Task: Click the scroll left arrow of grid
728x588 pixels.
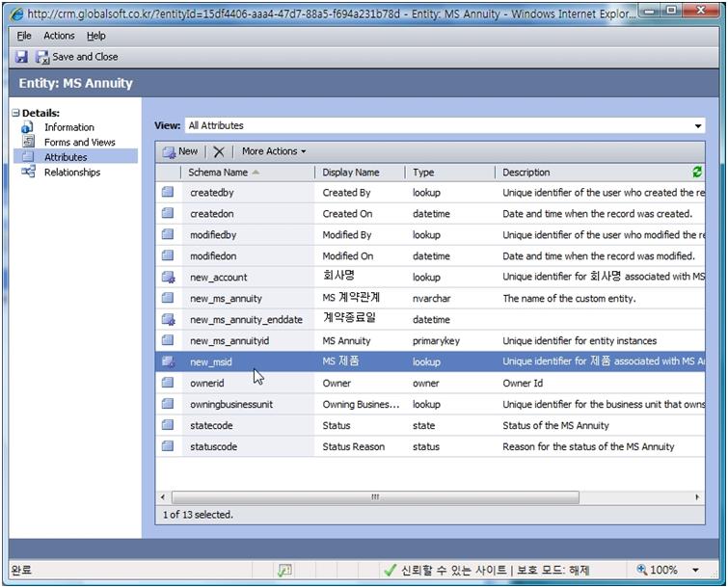Action: coord(163,497)
